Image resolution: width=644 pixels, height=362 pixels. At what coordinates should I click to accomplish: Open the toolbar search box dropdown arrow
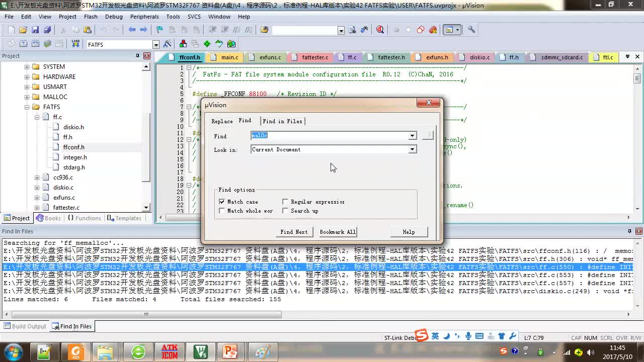341,30
